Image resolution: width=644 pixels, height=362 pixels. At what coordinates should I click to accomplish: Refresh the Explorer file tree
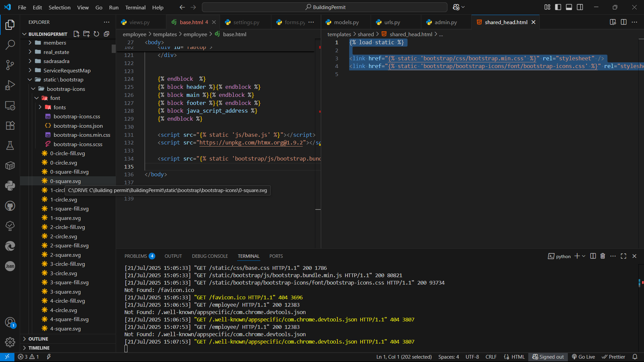coord(97,34)
